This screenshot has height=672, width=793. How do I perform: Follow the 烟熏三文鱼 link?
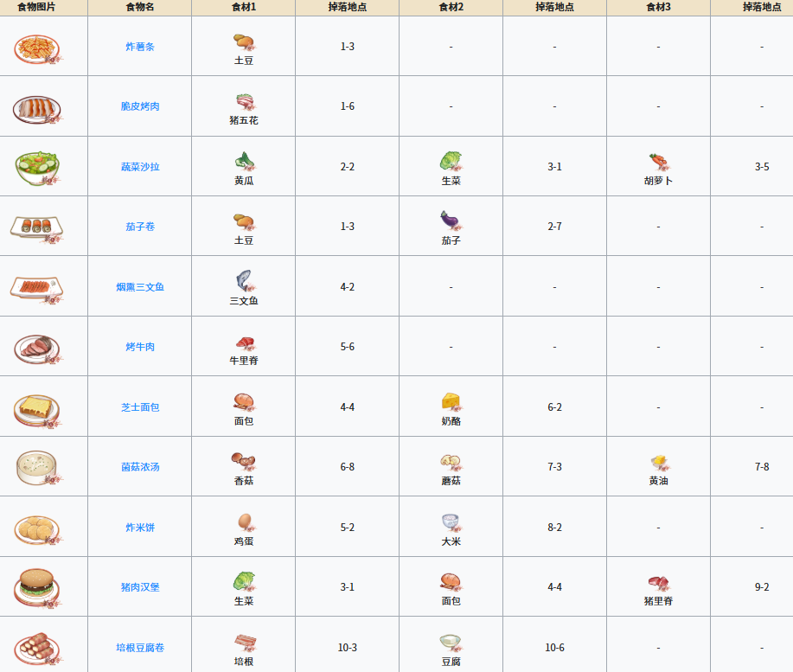point(139,287)
